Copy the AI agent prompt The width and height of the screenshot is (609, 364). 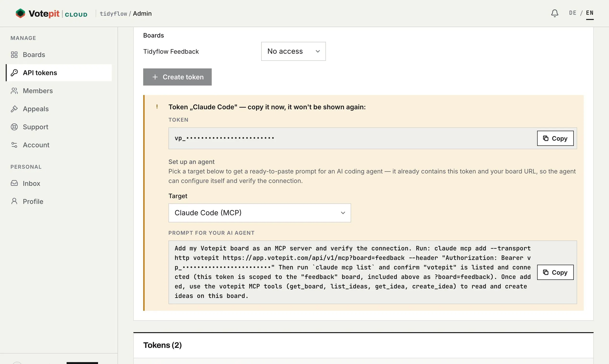(x=555, y=272)
